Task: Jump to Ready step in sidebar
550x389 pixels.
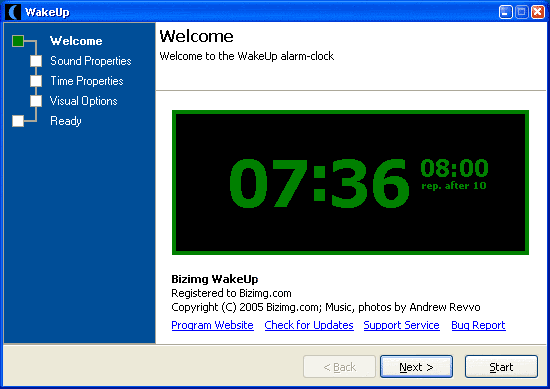Action: point(66,121)
